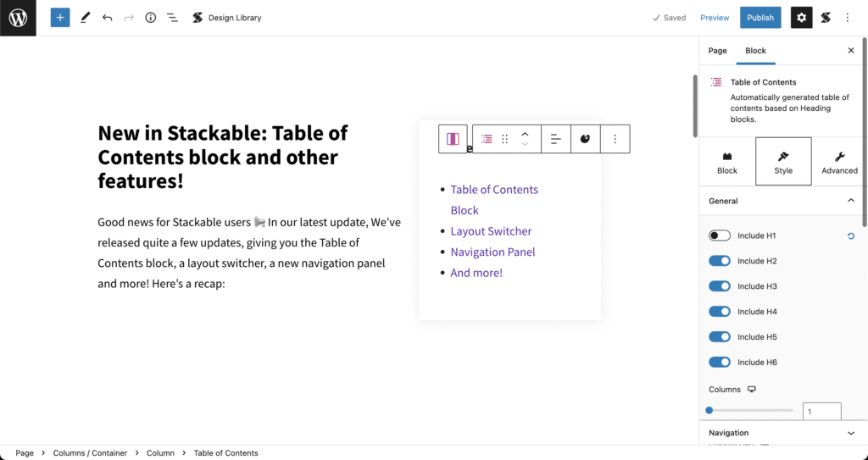Select the Columns parent block icon
Image resolution: width=868 pixels, height=460 pixels.
pyautogui.click(x=453, y=139)
